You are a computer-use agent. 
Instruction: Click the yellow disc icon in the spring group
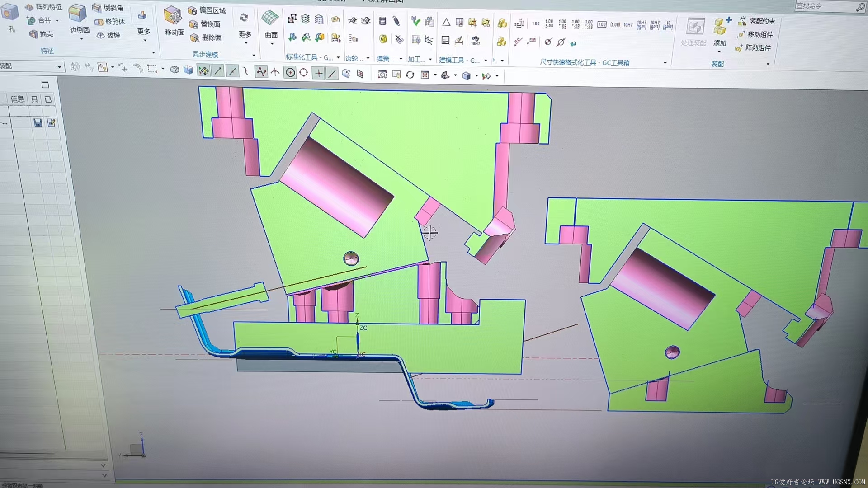click(x=383, y=39)
